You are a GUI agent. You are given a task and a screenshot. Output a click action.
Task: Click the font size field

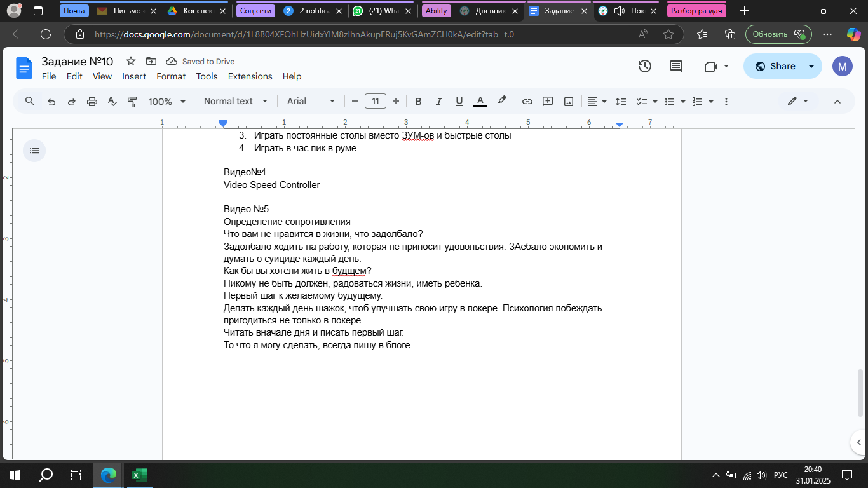[376, 101]
